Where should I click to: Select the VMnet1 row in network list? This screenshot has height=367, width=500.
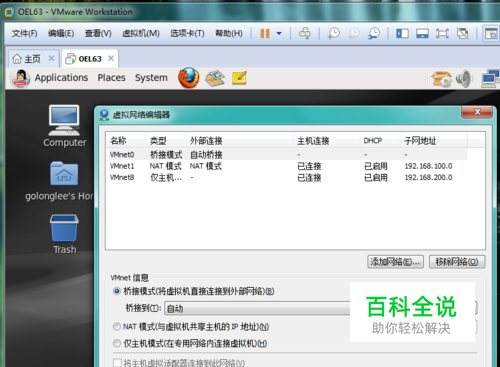288,166
